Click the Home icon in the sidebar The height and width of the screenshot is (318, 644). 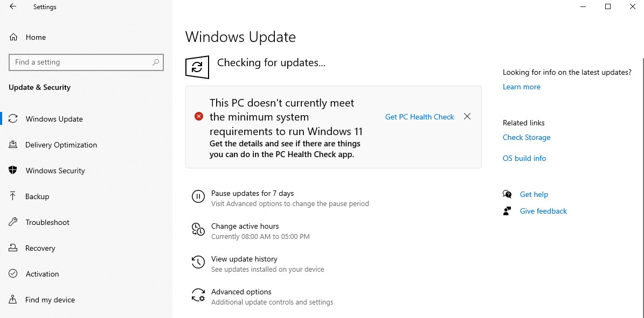tap(13, 37)
